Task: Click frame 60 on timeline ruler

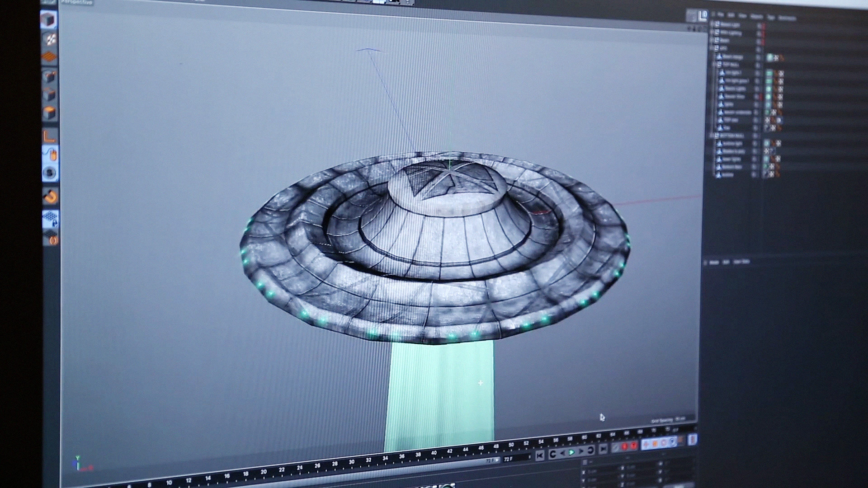Action: (584, 437)
